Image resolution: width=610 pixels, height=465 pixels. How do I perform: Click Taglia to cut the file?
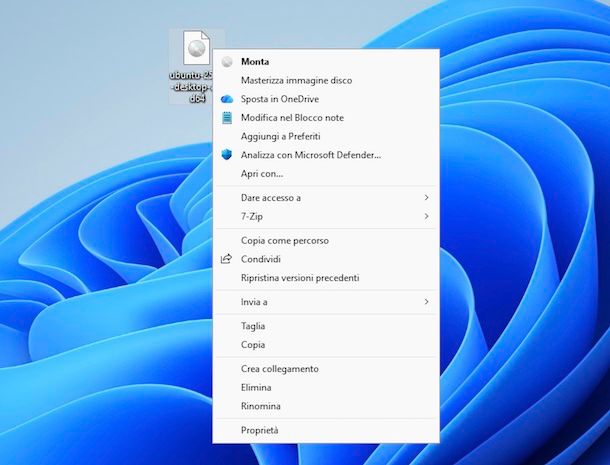click(x=253, y=326)
